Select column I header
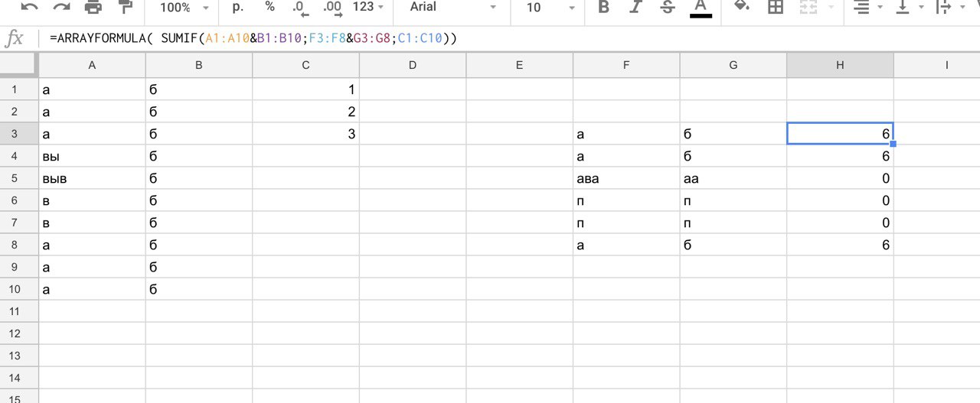Viewport: 980px width, 403px height. click(x=936, y=66)
